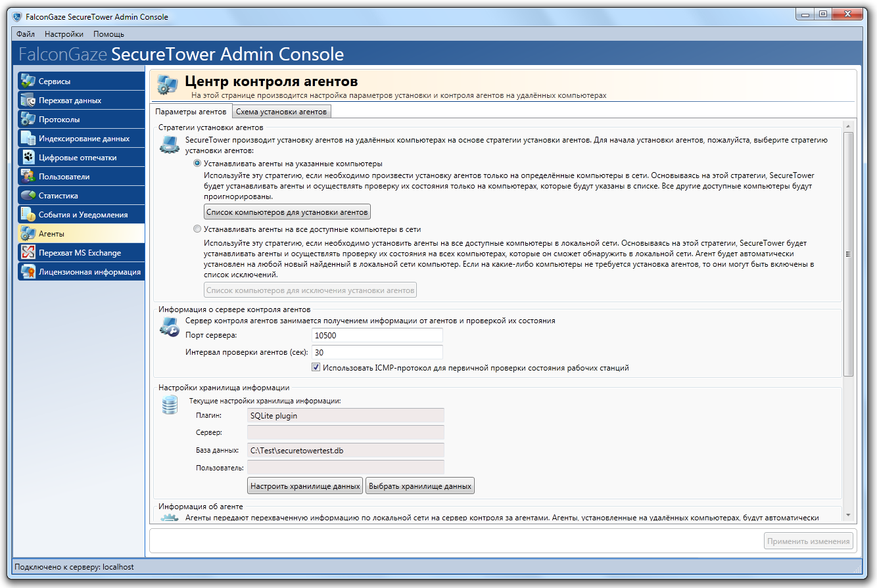877x588 pixels.
Task: Select the Агенты sidebar item
Action: pos(82,234)
